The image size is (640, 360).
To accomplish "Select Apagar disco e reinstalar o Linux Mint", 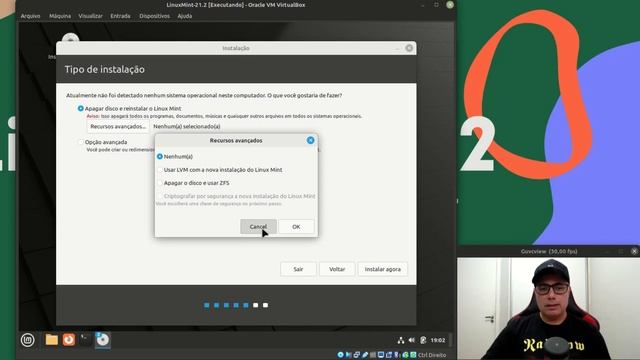I will [80, 109].
